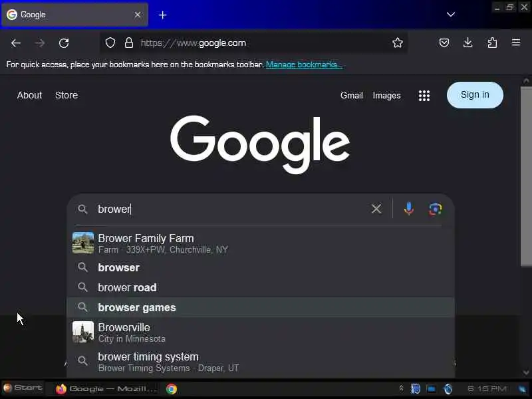Launch Chrome from the taskbar

pos(172,389)
